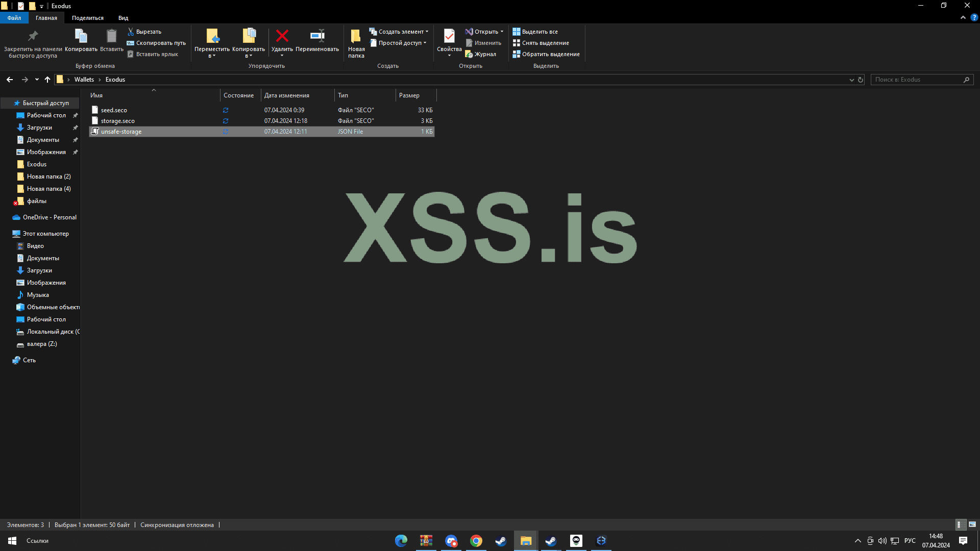This screenshot has height=551, width=980.
Task: Click the red Delete (Удалить) icon
Action: point(282,36)
